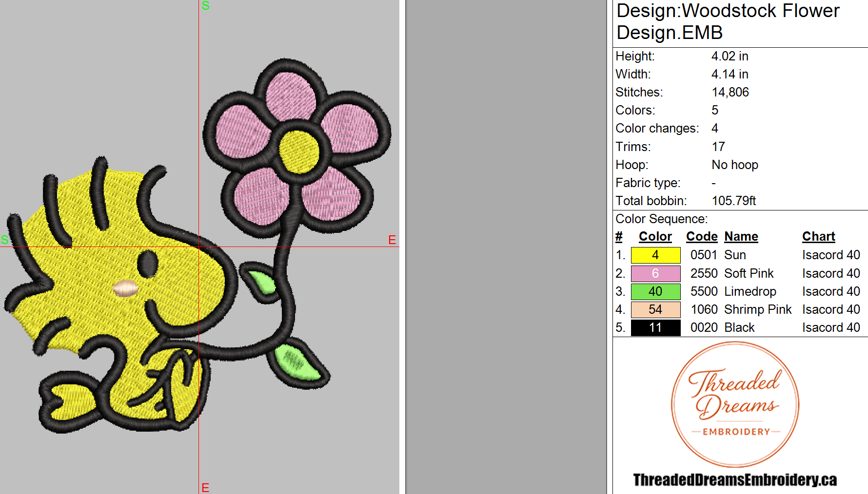Click the underlined Name column header
This screenshot has height=494, width=868.
point(741,237)
